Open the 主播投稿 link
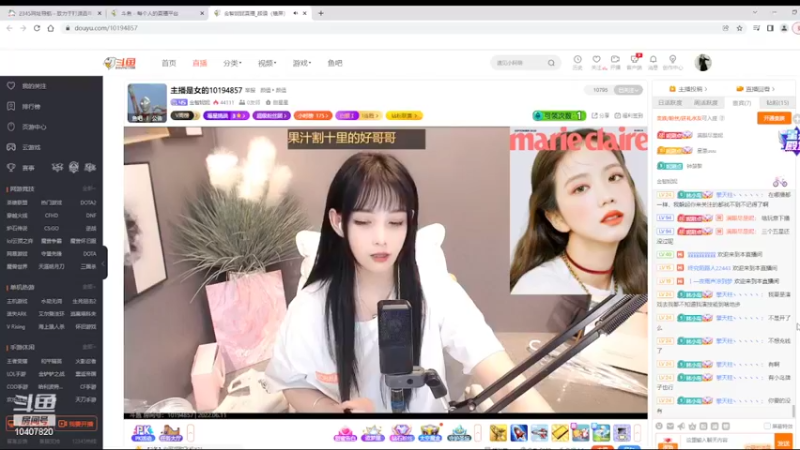This screenshot has width=800, height=450. click(688, 89)
